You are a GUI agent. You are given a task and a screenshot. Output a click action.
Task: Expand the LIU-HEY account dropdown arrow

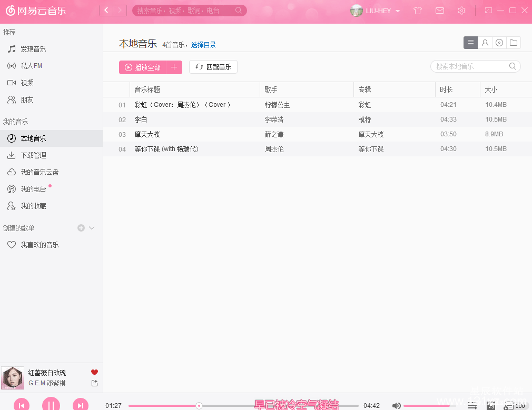coord(398,11)
